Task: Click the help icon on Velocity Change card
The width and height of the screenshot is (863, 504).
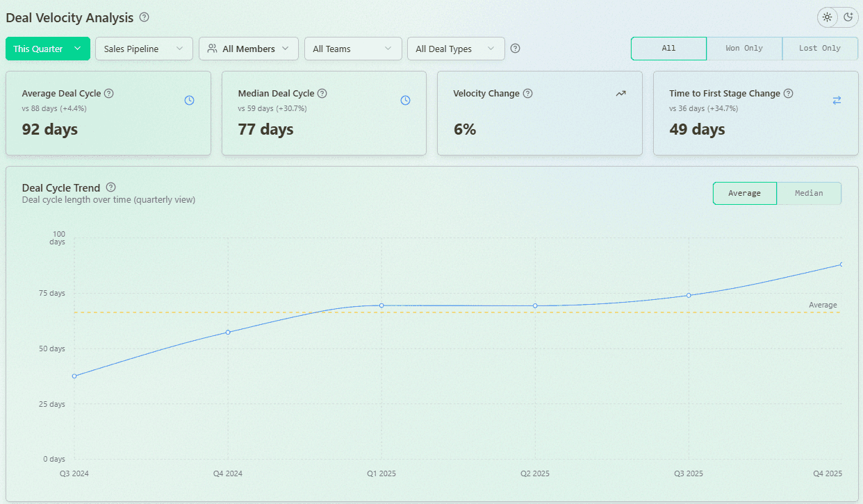Action: pyautogui.click(x=528, y=93)
